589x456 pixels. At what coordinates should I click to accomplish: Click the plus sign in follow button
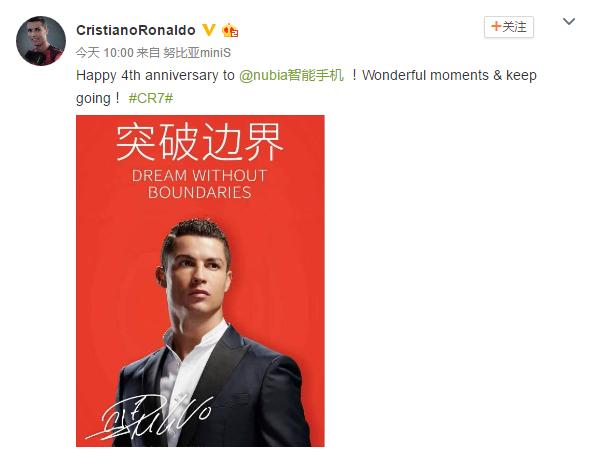(495, 26)
